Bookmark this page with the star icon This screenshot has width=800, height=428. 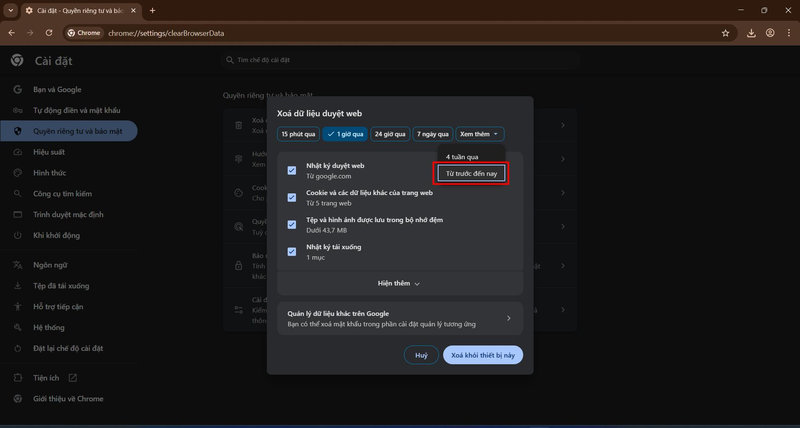[726, 33]
